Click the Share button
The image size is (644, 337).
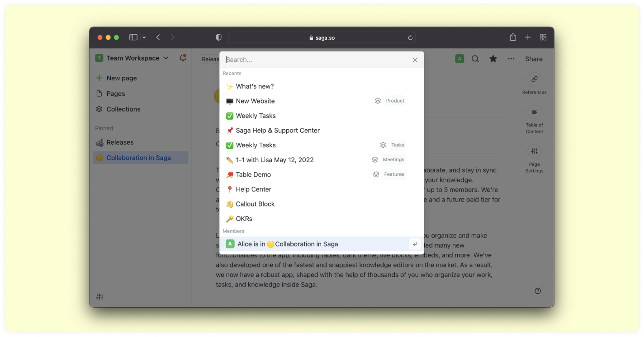pos(534,59)
